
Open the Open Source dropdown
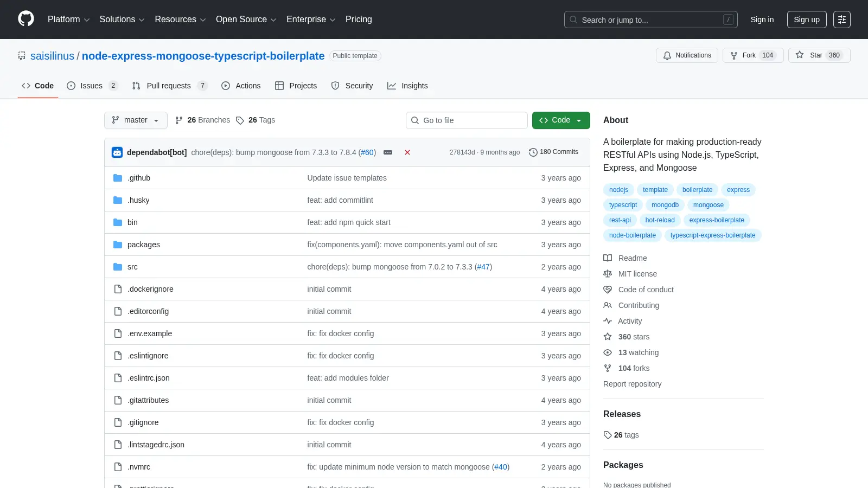coord(246,20)
